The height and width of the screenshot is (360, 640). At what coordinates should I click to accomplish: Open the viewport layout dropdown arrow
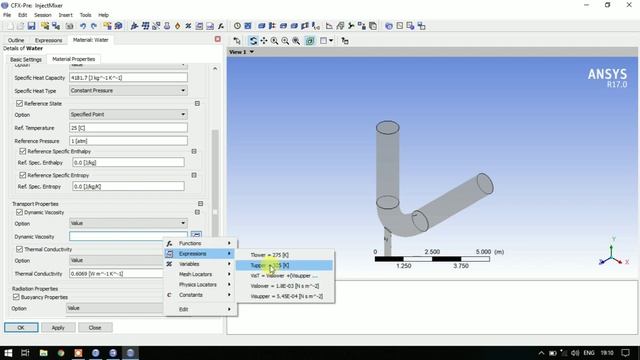(x=331, y=41)
